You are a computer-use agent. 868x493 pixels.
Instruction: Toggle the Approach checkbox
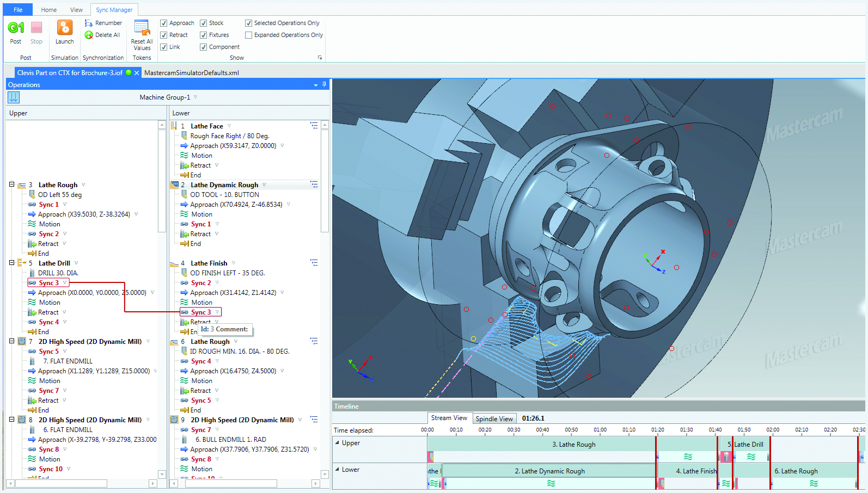tap(163, 23)
